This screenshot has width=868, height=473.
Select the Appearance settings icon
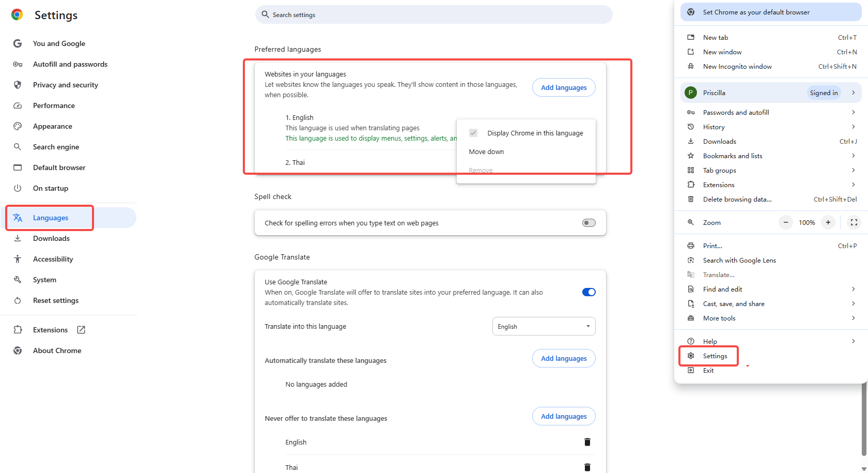(x=17, y=126)
